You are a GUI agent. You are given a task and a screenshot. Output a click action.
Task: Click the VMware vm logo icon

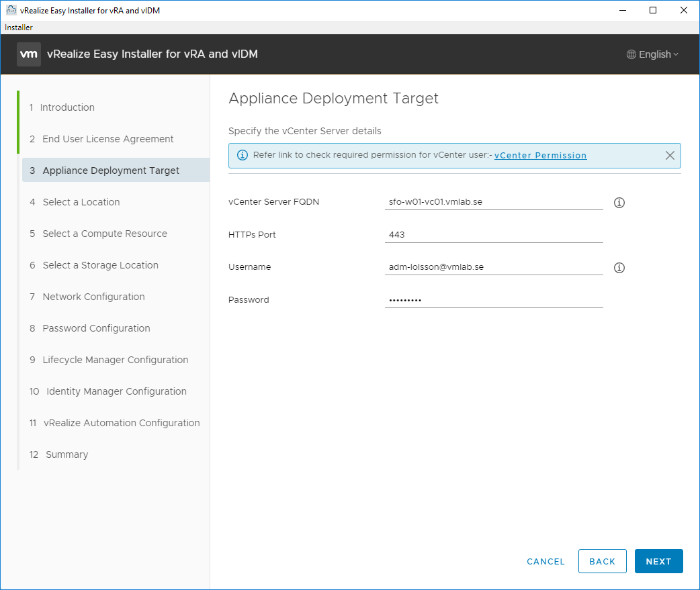tap(29, 54)
